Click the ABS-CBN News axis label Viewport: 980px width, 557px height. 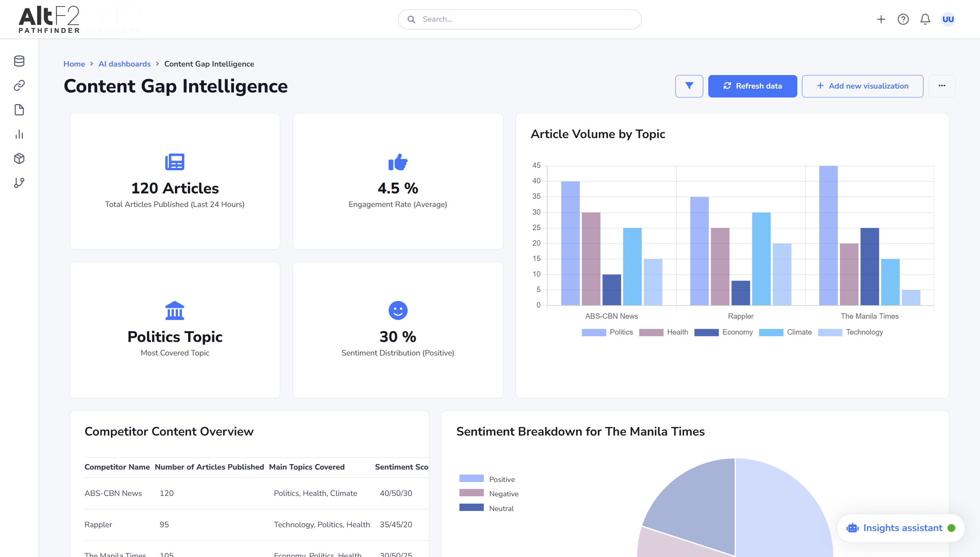[612, 316]
